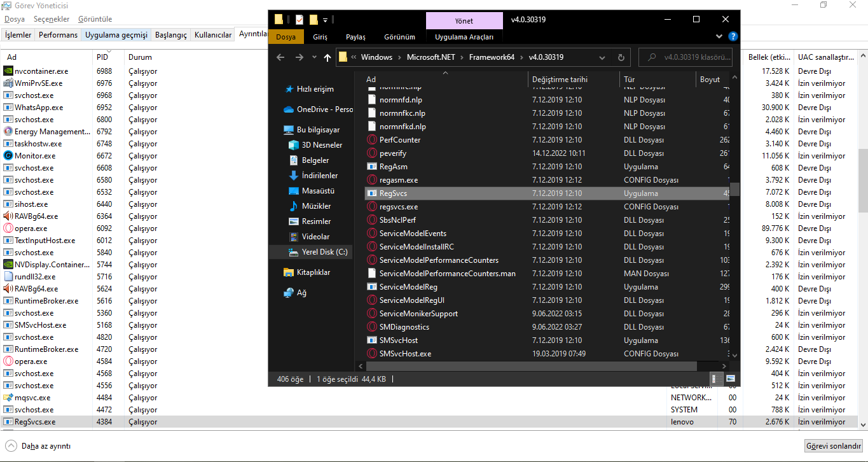Click Explorer's vertical scrollbar thumb
The image size is (868, 462).
point(734,189)
